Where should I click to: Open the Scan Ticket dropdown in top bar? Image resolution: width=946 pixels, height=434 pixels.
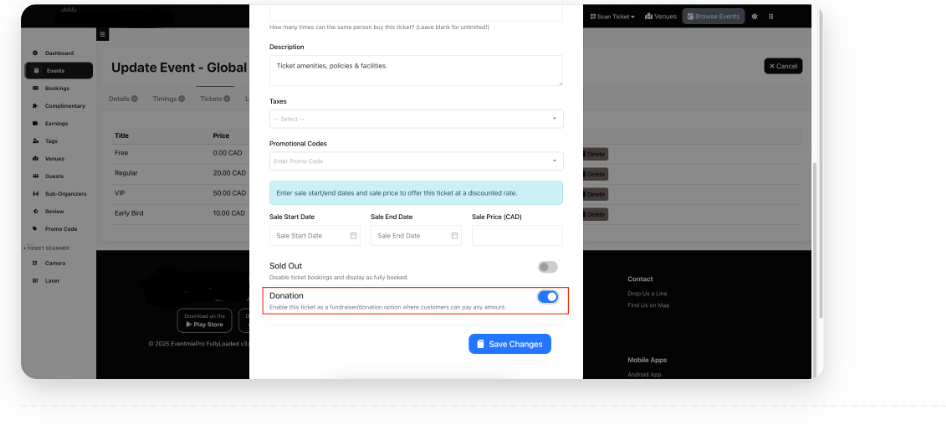[x=612, y=17]
